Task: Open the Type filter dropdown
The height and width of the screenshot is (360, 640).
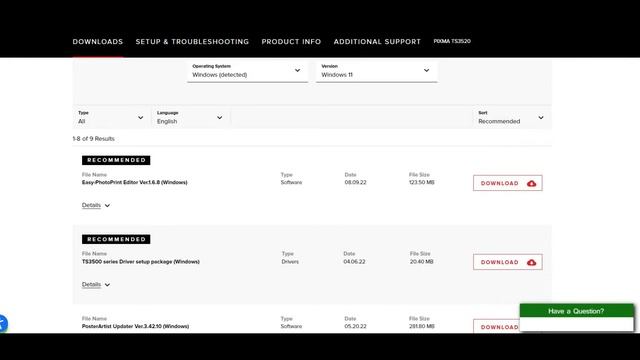Action: pyautogui.click(x=111, y=118)
